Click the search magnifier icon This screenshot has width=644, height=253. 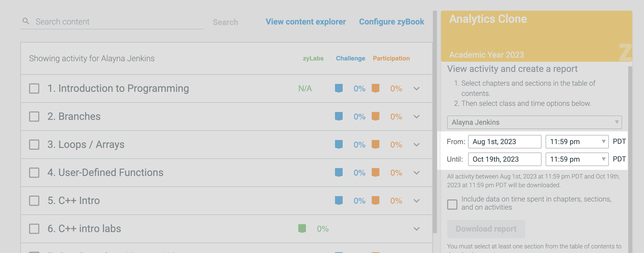tap(26, 21)
